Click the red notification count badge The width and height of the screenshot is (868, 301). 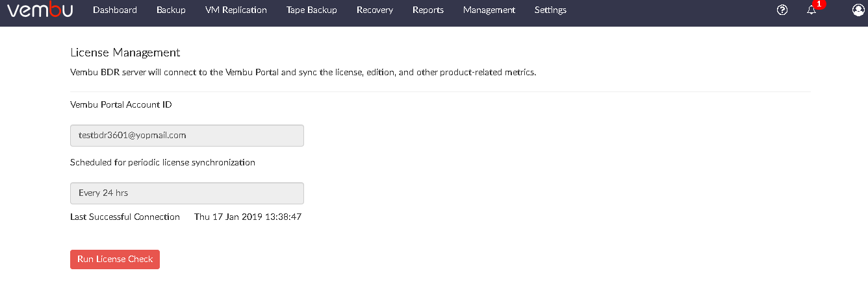tap(819, 4)
